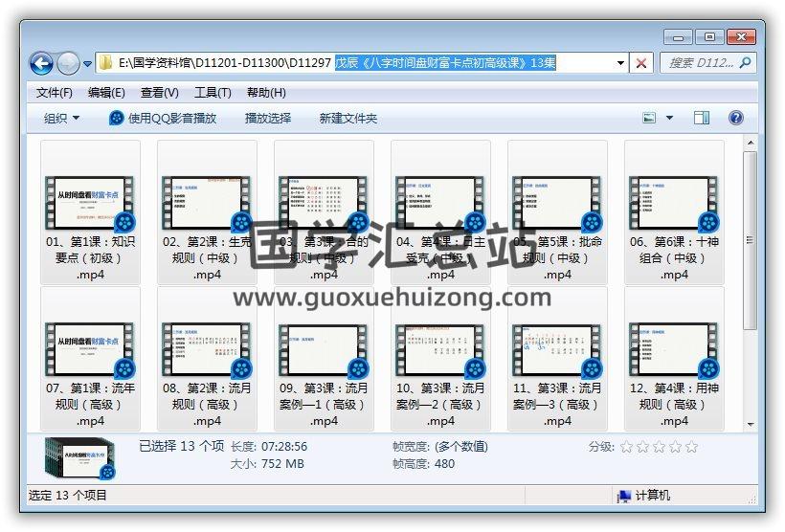Select video 06、第6课：十神组合（中级）.mp4

tap(674, 212)
